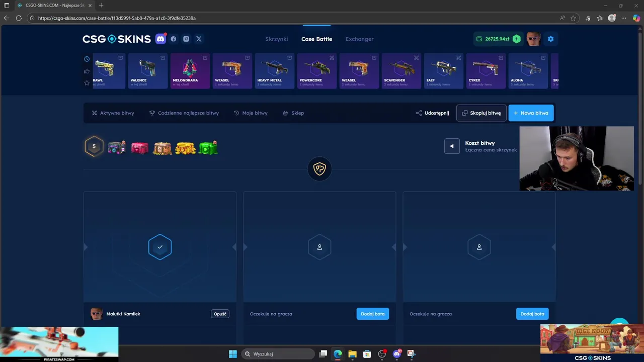Click the Wyszukaj taskbar search box
Viewport: 644px width, 362px height.
278,354
